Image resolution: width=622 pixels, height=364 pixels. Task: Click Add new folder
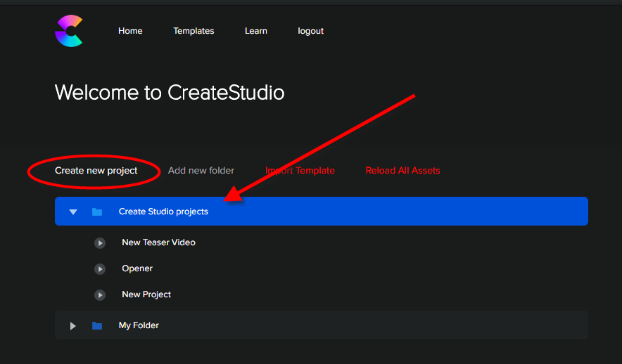pyautogui.click(x=201, y=170)
